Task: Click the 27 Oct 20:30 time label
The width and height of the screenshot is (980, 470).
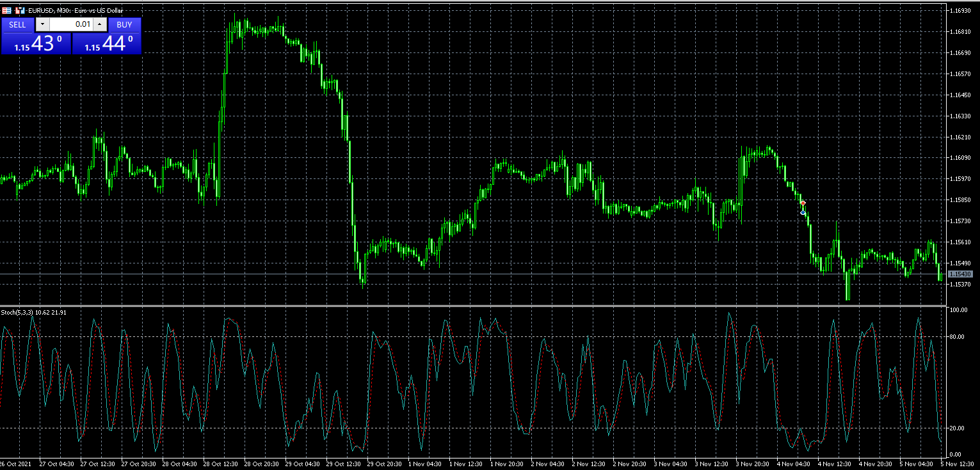Action: pos(138,464)
